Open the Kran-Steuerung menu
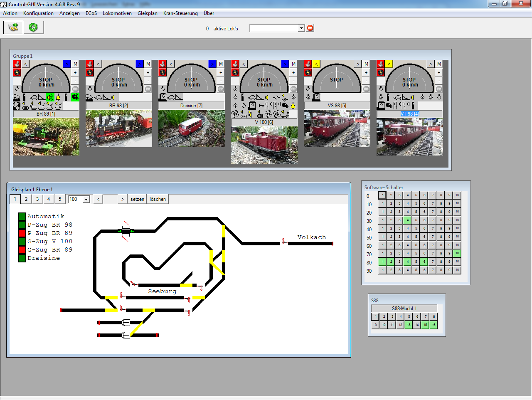Viewport: 532px width, 400px height. (180, 13)
